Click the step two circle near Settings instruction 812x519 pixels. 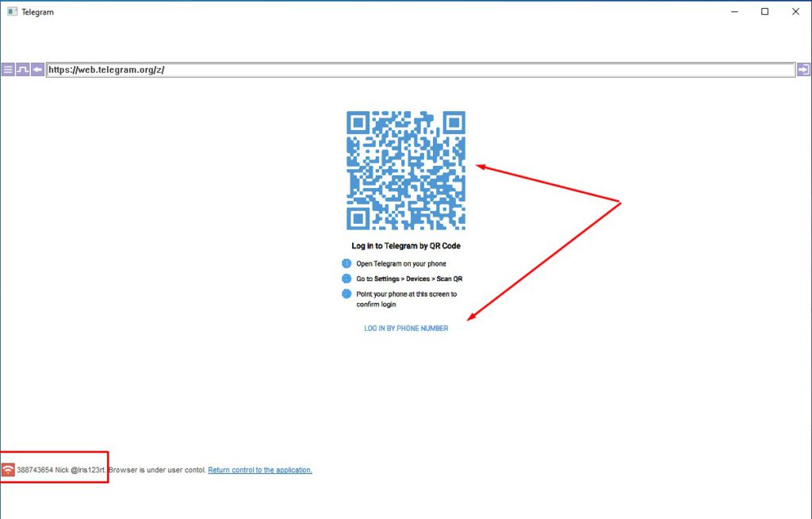click(x=347, y=279)
